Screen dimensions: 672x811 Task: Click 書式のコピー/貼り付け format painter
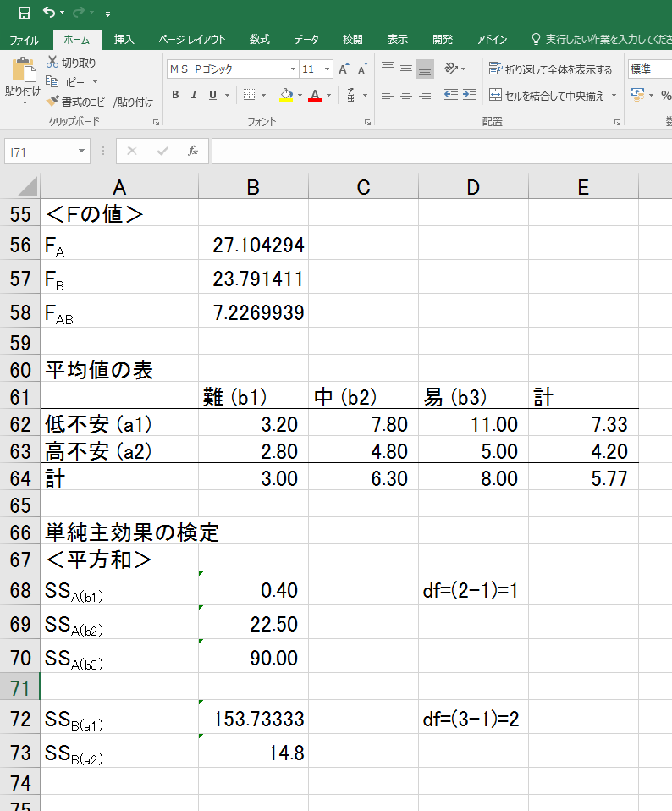click(99, 102)
